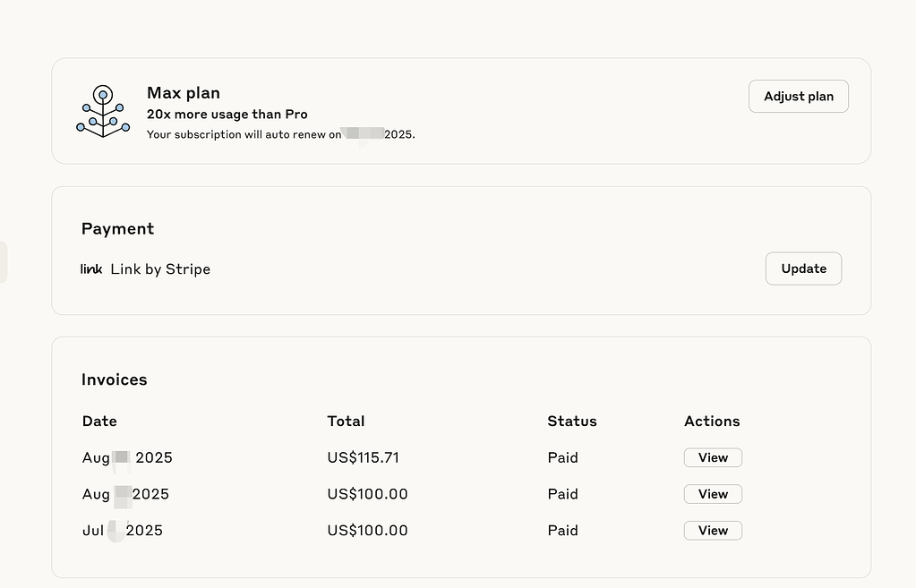Click the Paid status of July invoice

click(x=563, y=530)
